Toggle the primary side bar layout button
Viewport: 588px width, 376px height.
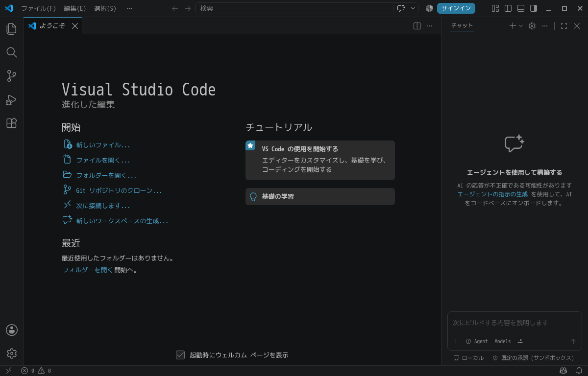[x=508, y=8]
